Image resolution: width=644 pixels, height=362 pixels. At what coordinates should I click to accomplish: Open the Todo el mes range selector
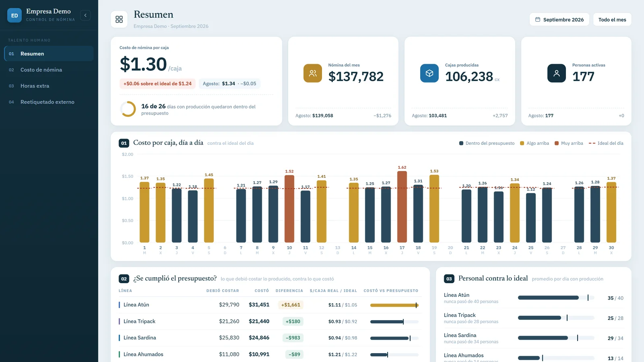(x=612, y=19)
